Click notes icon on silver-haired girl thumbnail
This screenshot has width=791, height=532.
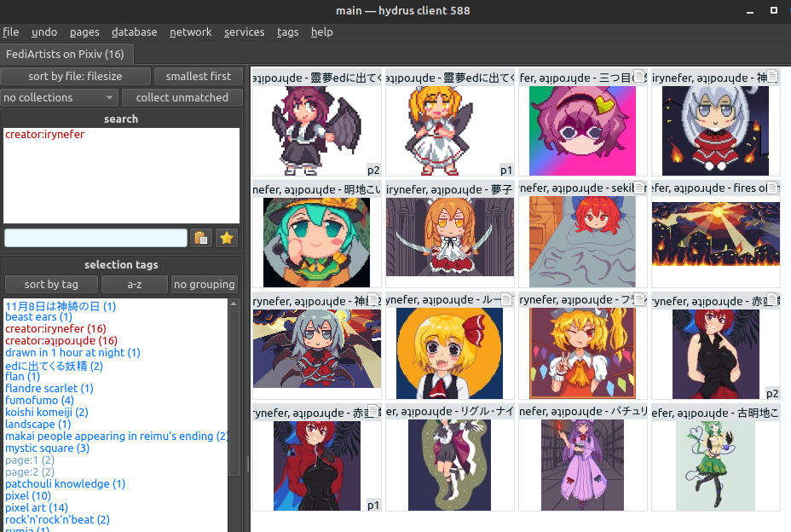pyautogui.click(x=772, y=77)
